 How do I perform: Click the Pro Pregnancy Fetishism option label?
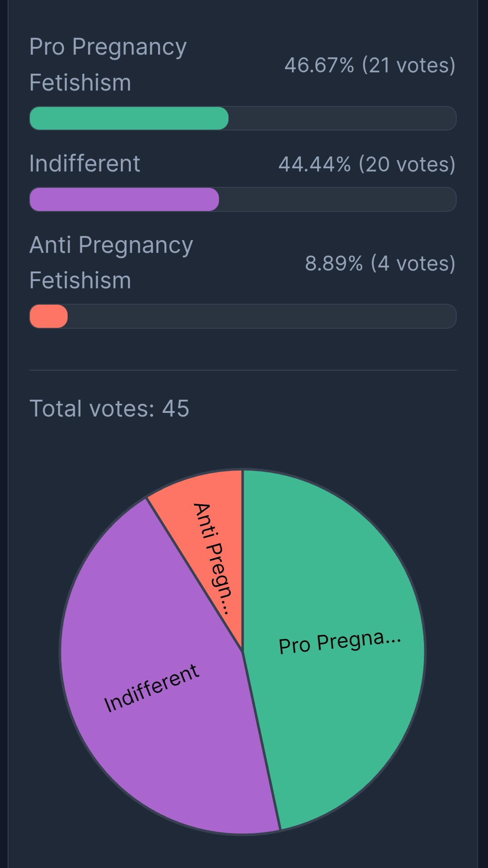point(108,65)
